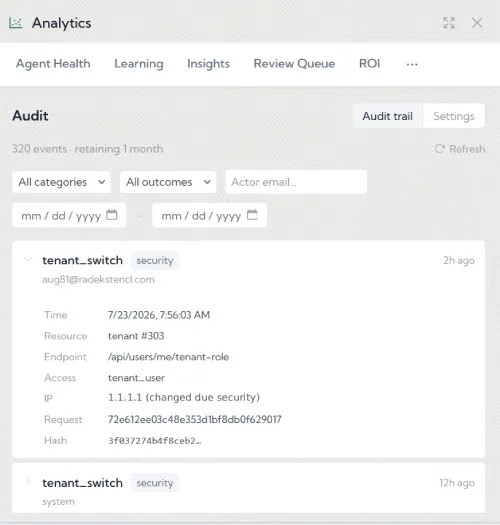The width and height of the screenshot is (500, 525).
Task: Switch to the audit Settings view
Action: pos(454,116)
